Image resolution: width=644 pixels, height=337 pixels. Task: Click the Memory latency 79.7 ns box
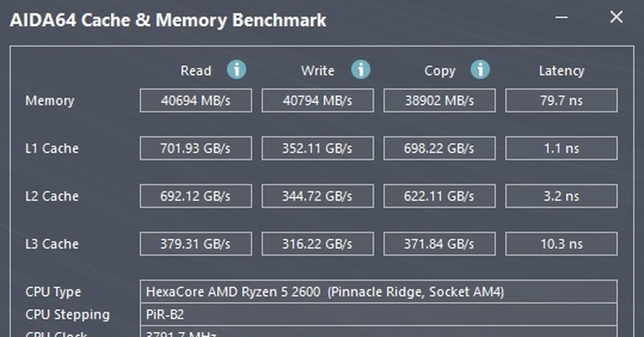pos(561,101)
